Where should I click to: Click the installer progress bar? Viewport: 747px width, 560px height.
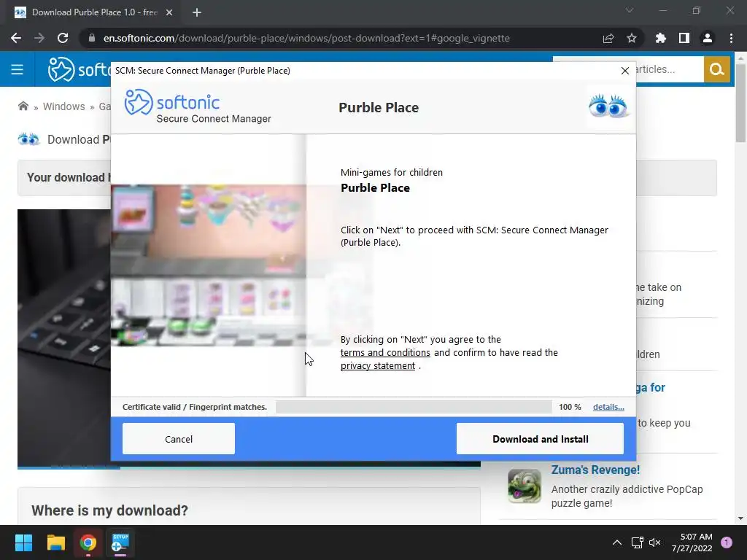[x=414, y=407]
